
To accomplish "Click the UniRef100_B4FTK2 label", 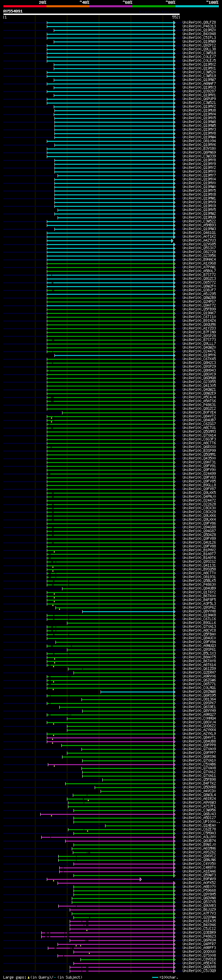I will (199, 784).
